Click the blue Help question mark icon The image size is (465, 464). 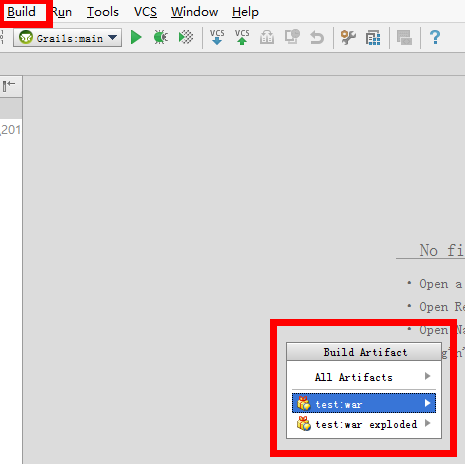tap(435, 37)
